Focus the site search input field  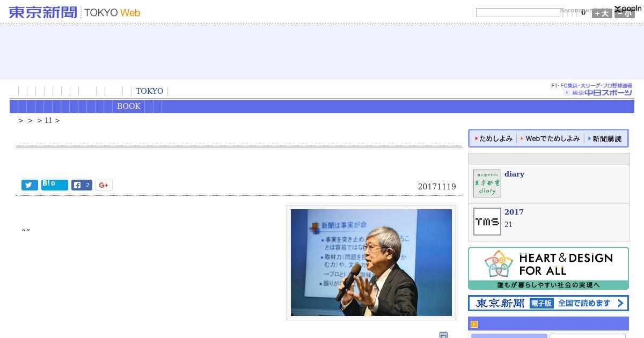point(518,12)
